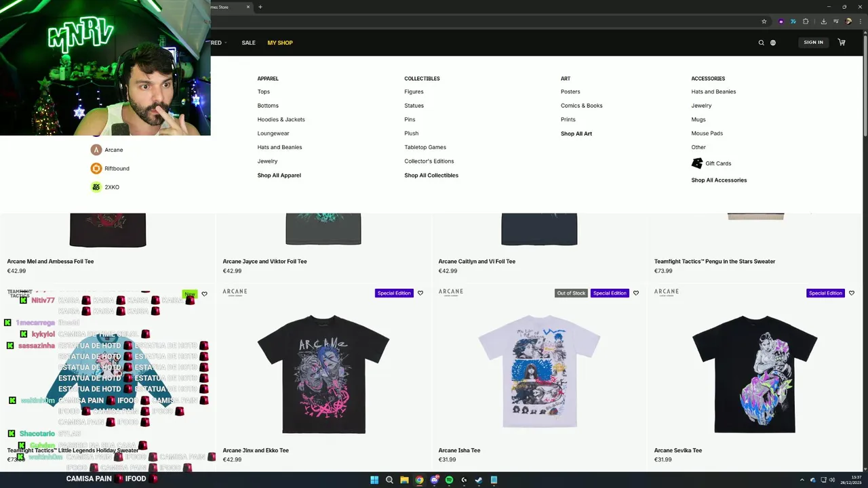This screenshot has width=868, height=488.
Task: Show hidden system tray icons
Action: (802, 480)
